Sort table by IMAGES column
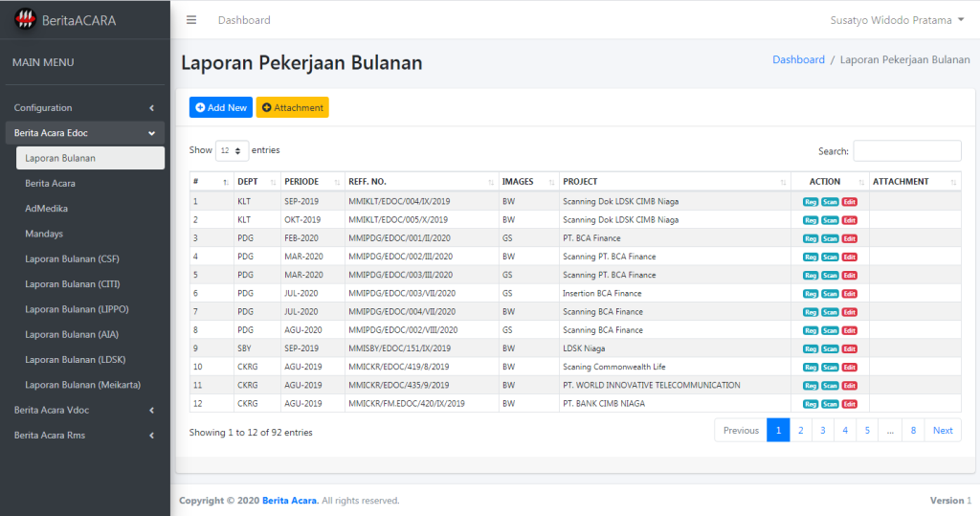The width and height of the screenshot is (980, 516). 528,181
